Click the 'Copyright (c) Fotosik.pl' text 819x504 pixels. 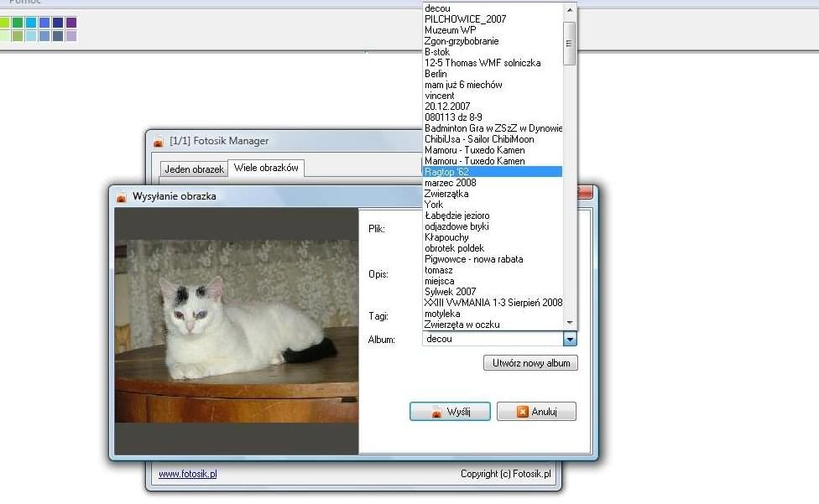click(506, 474)
